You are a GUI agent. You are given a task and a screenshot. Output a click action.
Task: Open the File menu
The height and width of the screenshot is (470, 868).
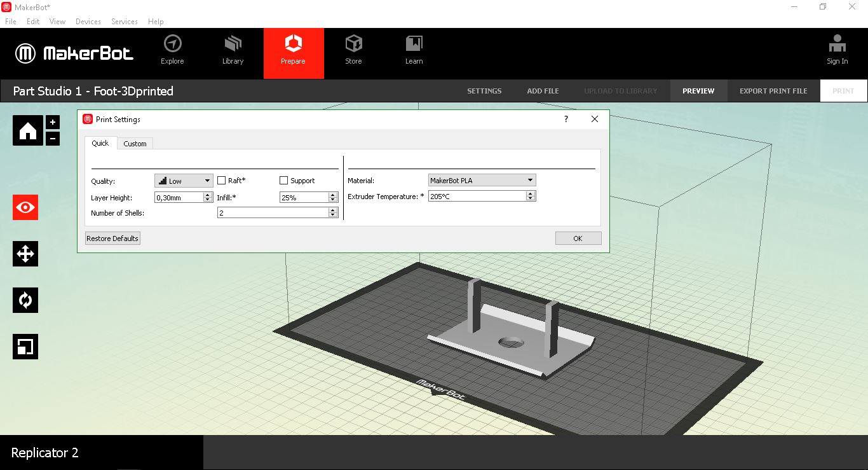[11, 21]
